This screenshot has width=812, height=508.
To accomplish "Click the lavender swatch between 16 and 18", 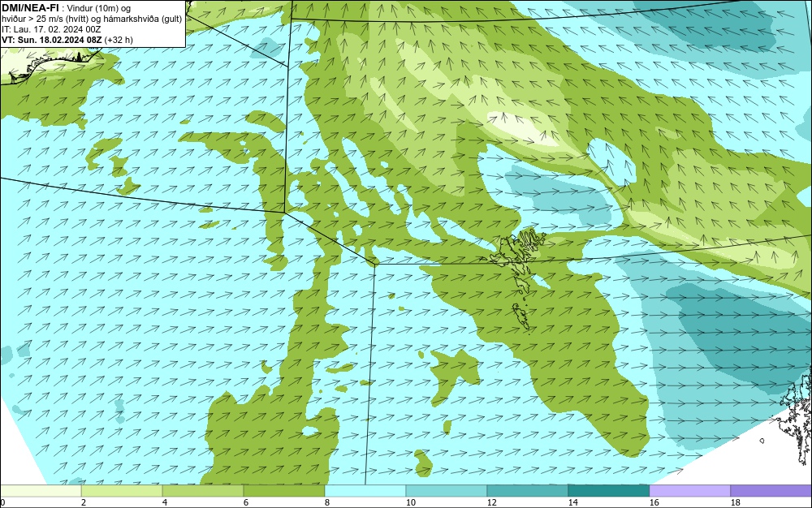I will pos(689,490).
